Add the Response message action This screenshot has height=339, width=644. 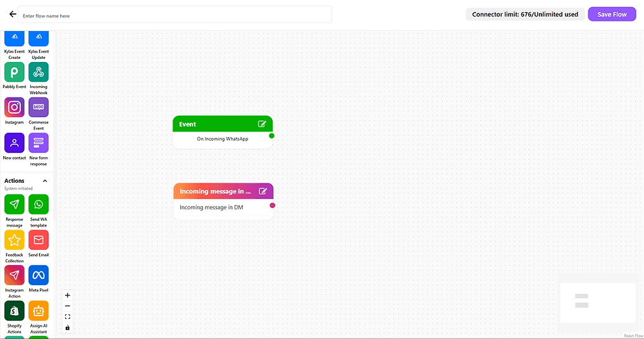[x=15, y=204]
